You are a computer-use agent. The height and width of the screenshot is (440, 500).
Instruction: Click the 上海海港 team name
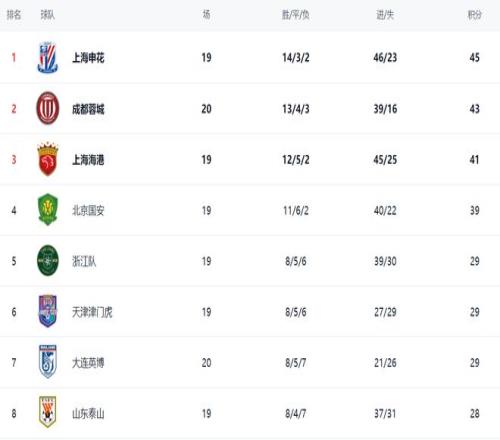point(88,160)
